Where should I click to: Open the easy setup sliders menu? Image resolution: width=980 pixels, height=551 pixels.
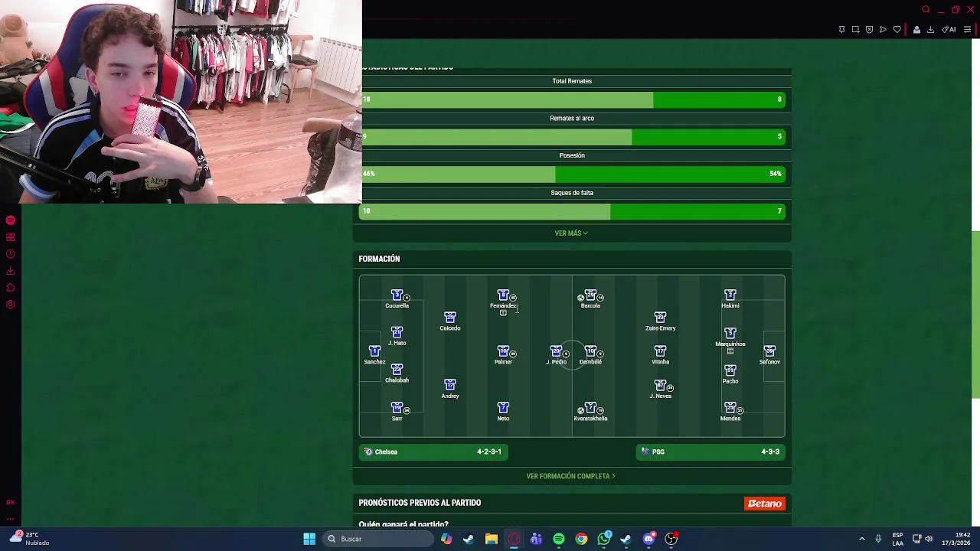(967, 30)
